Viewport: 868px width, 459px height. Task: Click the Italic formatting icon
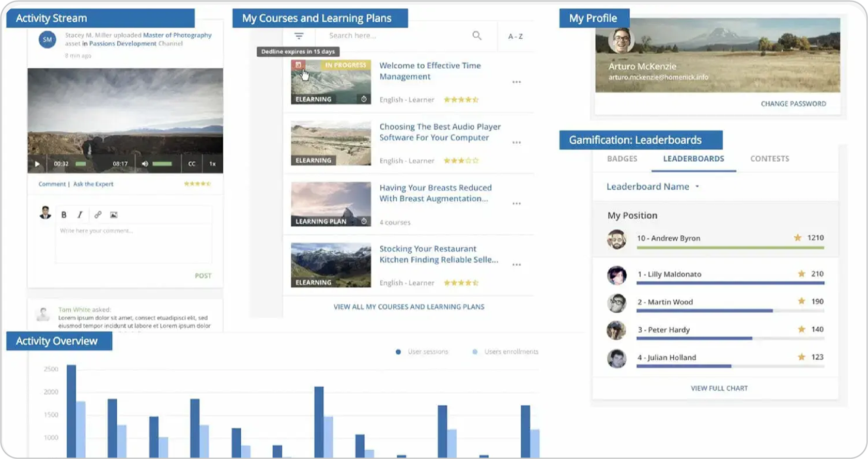pos(80,215)
